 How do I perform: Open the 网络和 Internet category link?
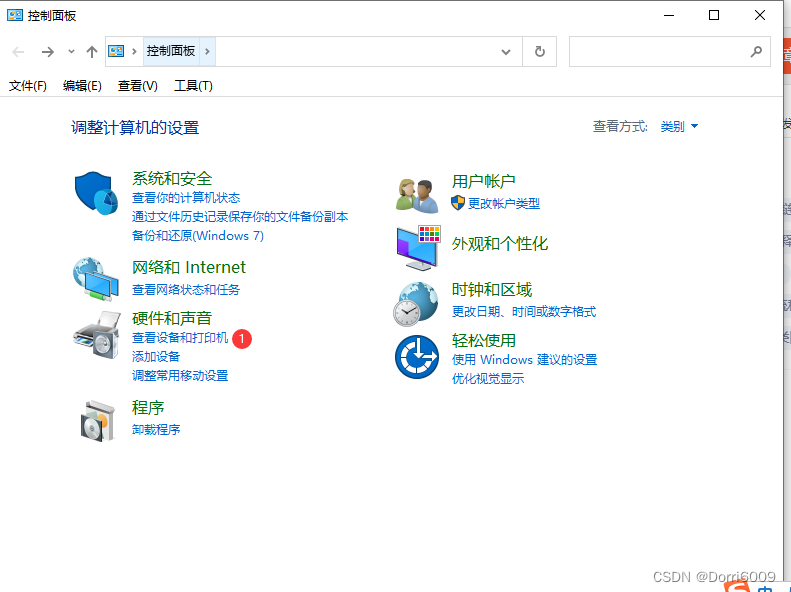pos(189,267)
